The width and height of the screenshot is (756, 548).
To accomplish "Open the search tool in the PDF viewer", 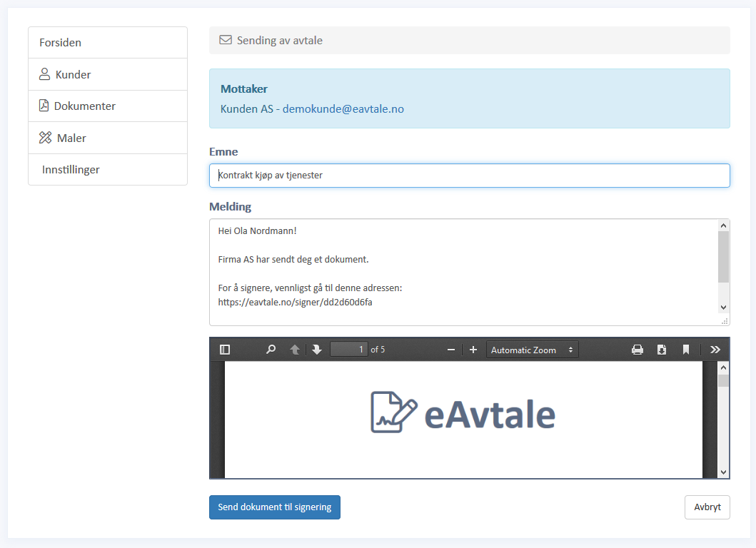I will pos(270,349).
